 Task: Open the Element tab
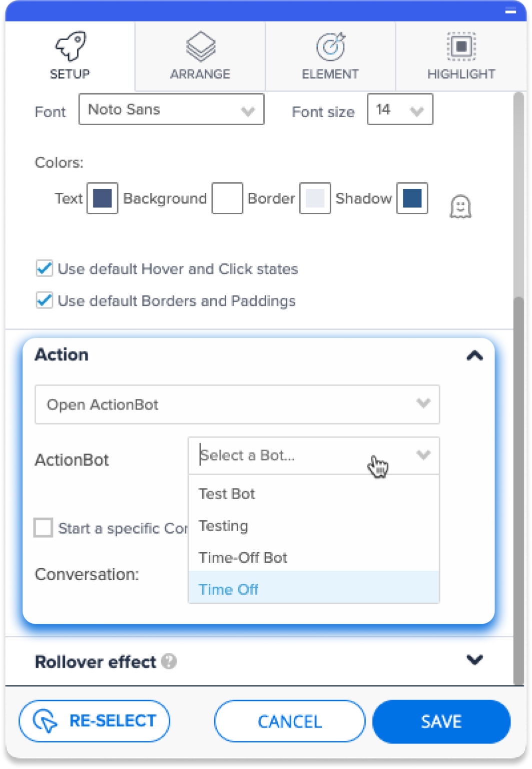pyautogui.click(x=330, y=58)
